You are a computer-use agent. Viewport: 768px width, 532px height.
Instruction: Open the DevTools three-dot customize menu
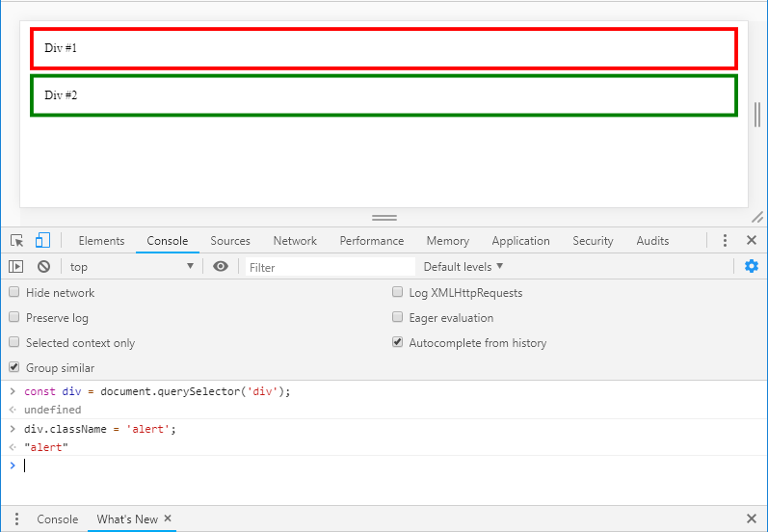coord(725,241)
